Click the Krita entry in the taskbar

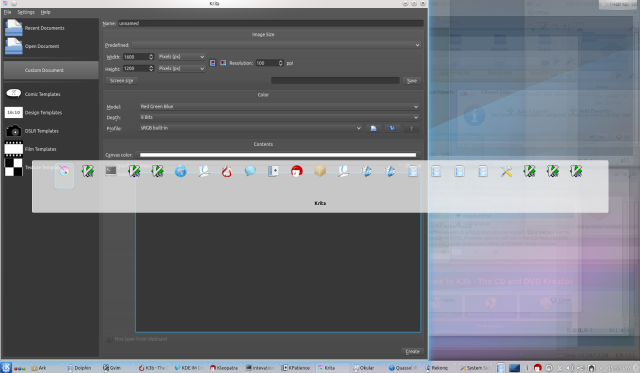pyautogui.click(x=333, y=368)
